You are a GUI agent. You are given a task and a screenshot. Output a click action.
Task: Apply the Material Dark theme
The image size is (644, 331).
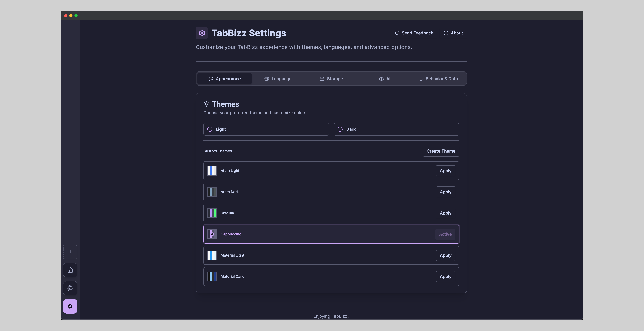click(445, 277)
